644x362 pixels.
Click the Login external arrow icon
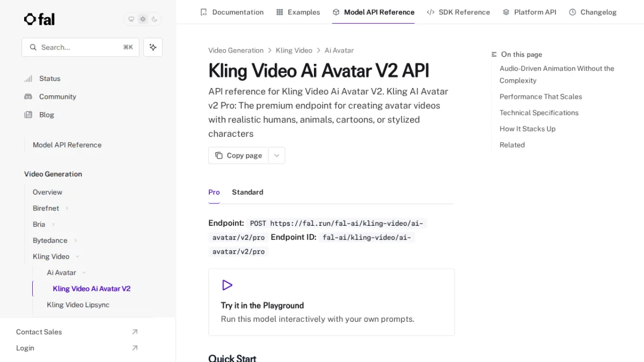[x=135, y=348]
